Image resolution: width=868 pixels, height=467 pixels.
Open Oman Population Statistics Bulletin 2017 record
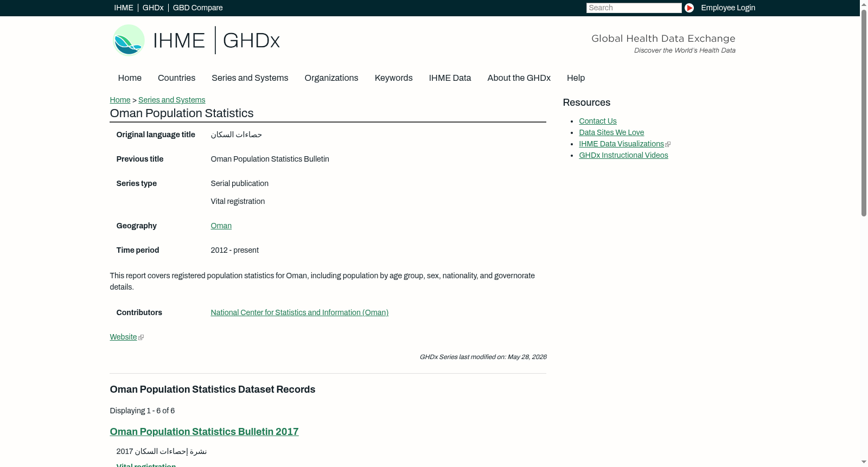204,432
